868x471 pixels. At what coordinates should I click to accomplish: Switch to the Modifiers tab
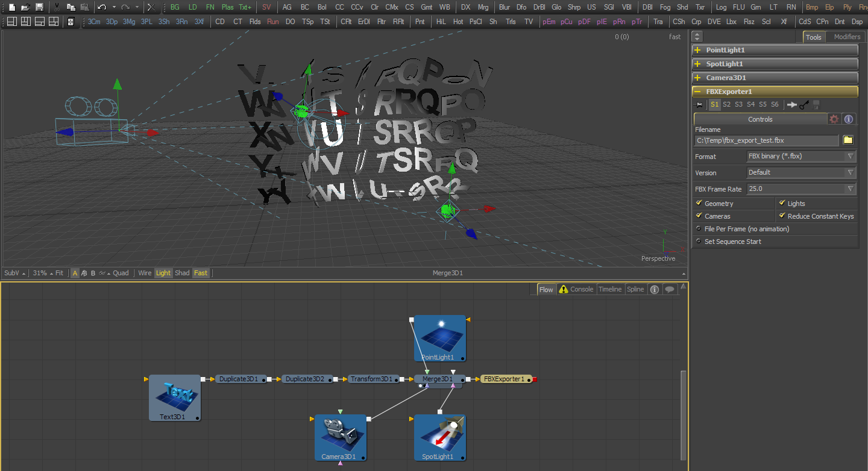[847, 37]
